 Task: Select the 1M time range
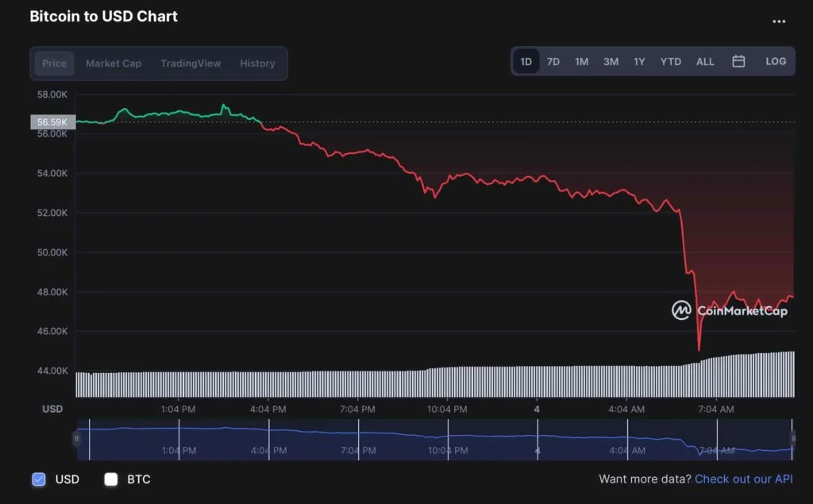[x=581, y=62]
